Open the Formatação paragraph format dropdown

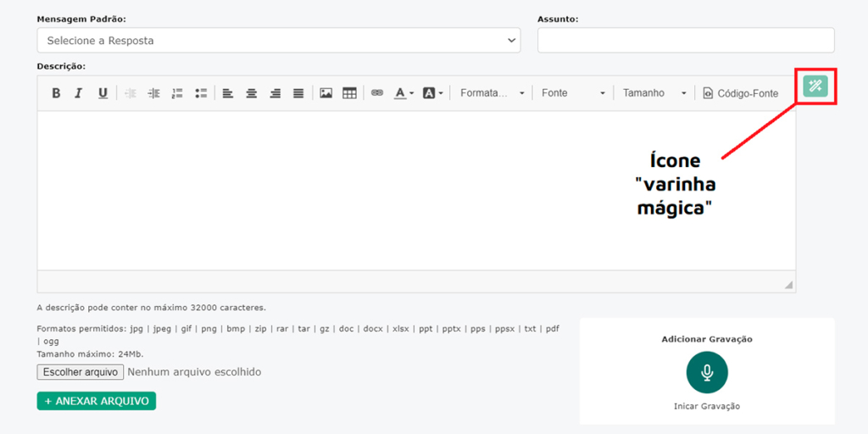point(492,93)
